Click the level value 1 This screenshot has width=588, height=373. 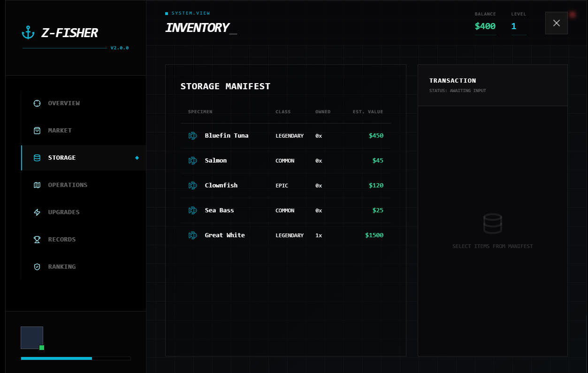514,26
